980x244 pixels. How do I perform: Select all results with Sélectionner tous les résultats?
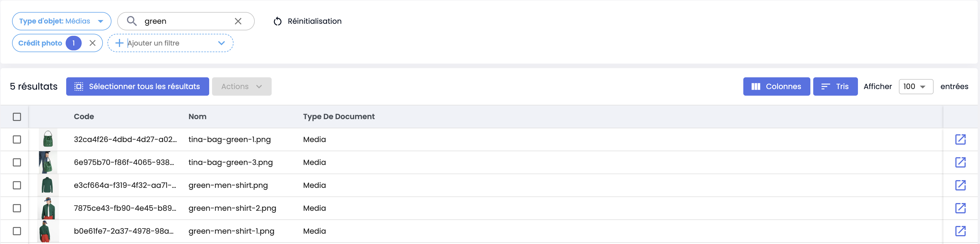(x=137, y=87)
